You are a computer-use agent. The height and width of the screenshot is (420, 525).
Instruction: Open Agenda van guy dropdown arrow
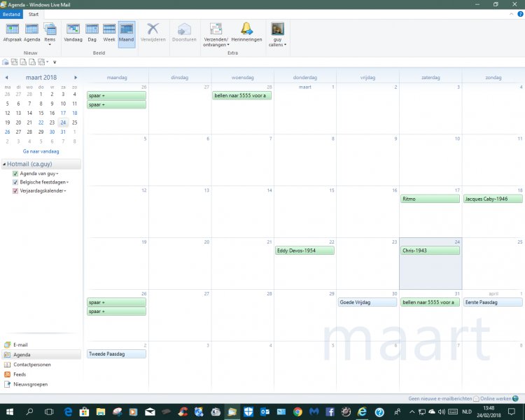pos(57,174)
